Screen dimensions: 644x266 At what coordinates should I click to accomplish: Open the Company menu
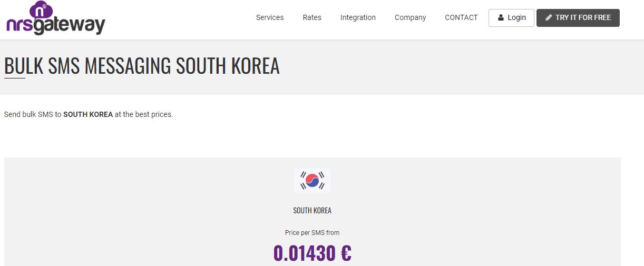(x=410, y=17)
